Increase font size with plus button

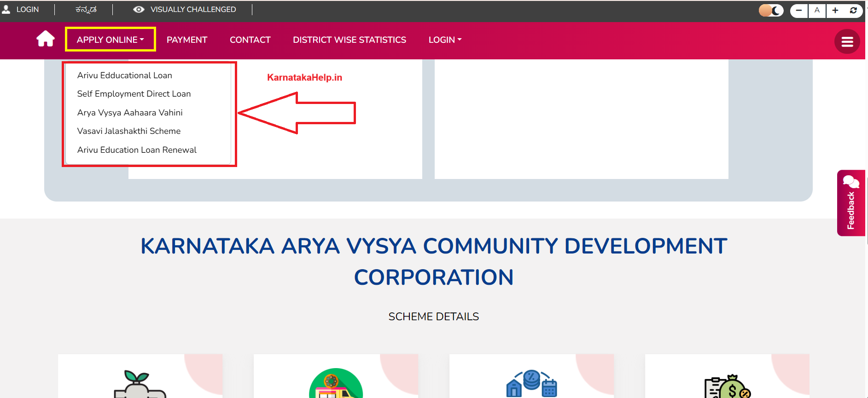pyautogui.click(x=835, y=10)
